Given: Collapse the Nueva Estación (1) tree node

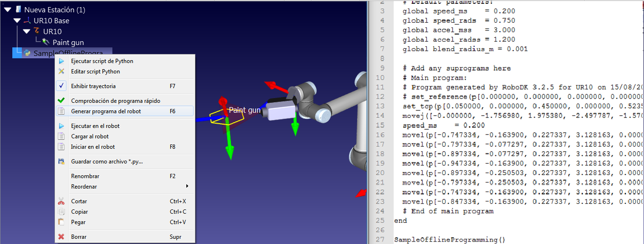Looking at the screenshot, I should pyautogui.click(x=8, y=9).
